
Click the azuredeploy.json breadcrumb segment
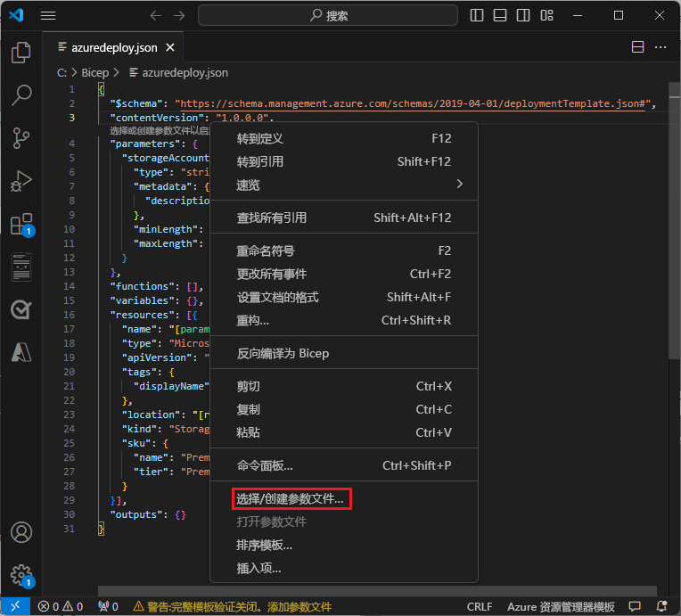coord(179,72)
